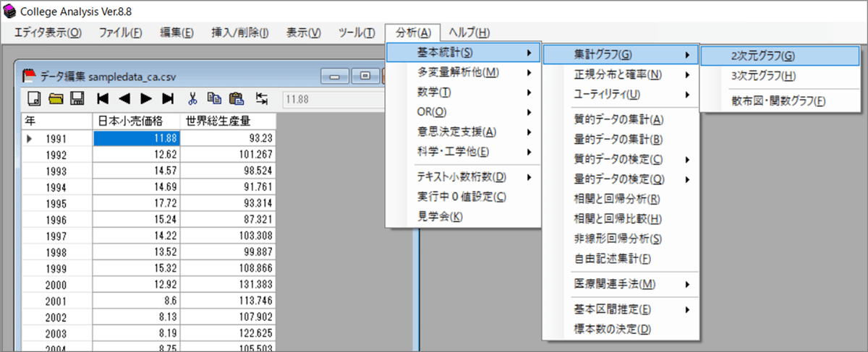Image resolution: width=868 pixels, height=352 pixels.
Task: Select 質的データの集計(A)
Action: [x=621, y=119]
